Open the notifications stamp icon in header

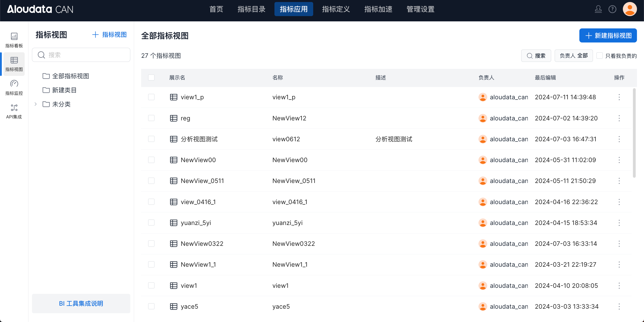pos(598,9)
